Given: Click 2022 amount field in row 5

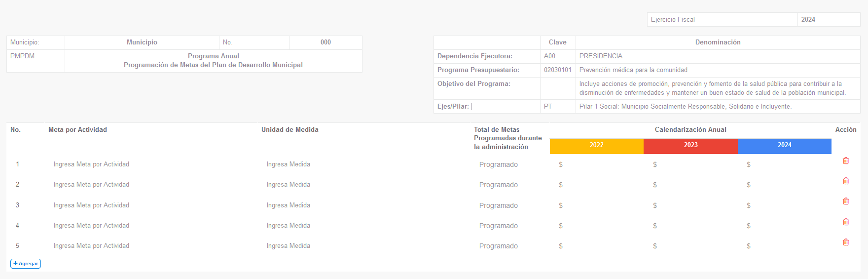Looking at the screenshot, I should click(597, 246).
